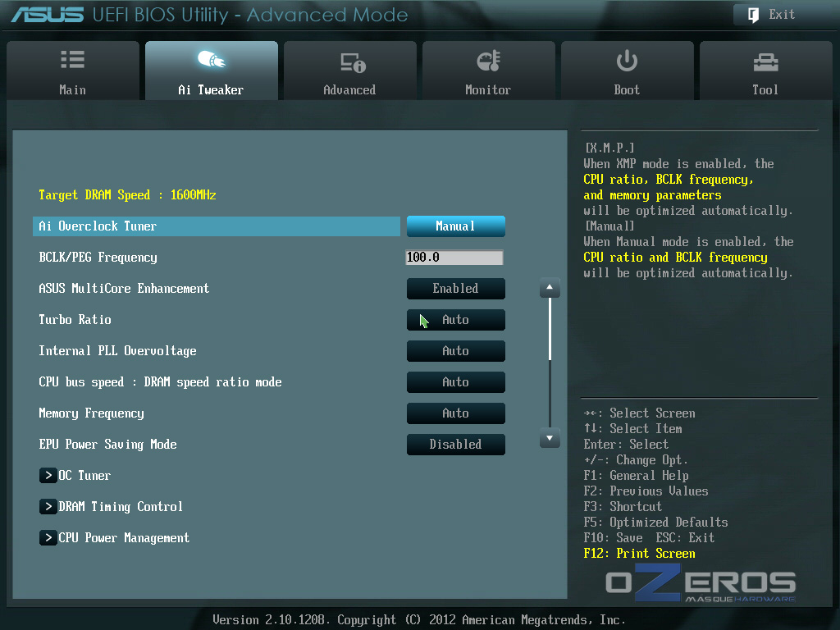The height and width of the screenshot is (630, 840).
Task: Open the CPU Power Management submenu label
Action: [124, 537]
